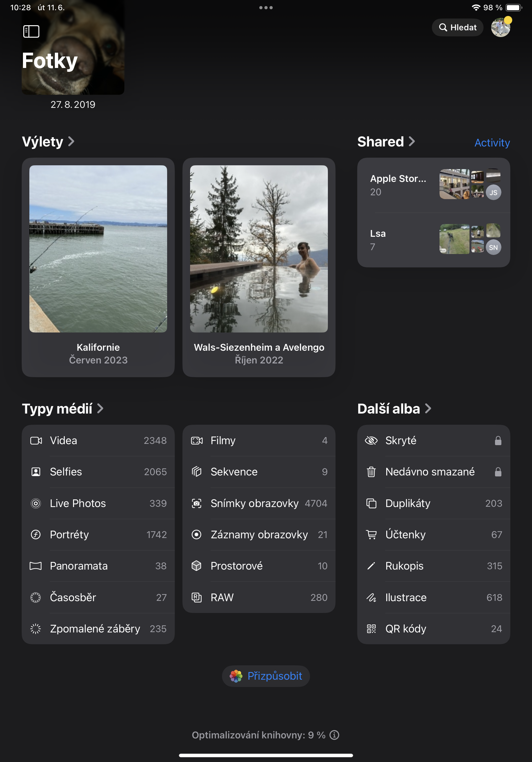
Task: Click the portrait icon next to Portréty
Action: [36, 535]
